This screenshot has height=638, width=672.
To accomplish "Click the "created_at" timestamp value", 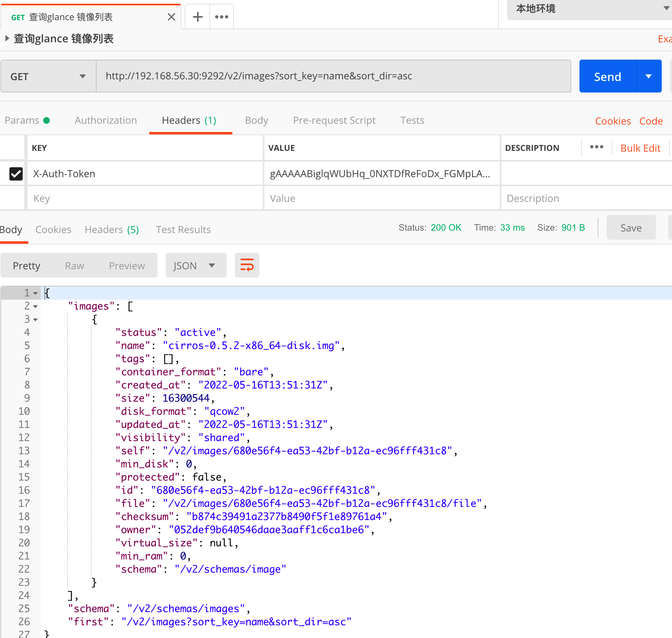I will (263, 385).
